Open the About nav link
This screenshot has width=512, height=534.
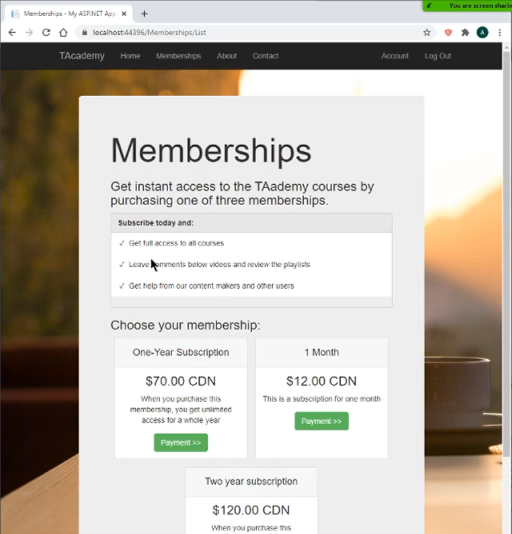tap(227, 56)
